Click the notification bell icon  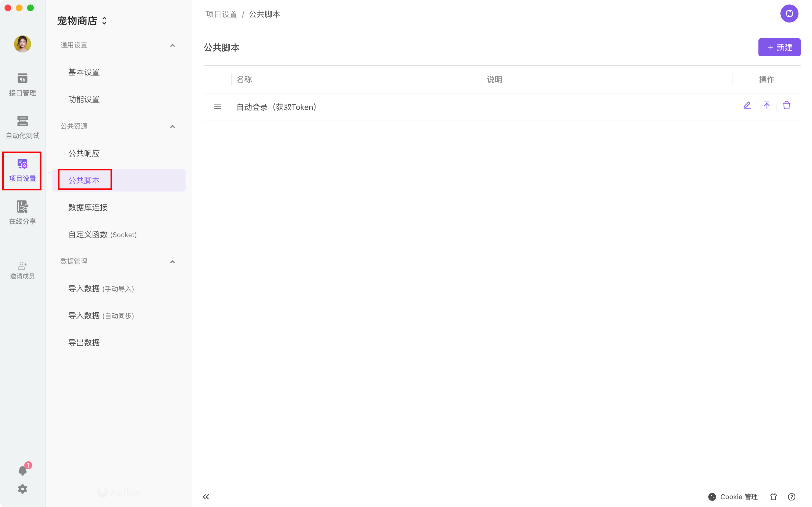[x=23, y=470]
